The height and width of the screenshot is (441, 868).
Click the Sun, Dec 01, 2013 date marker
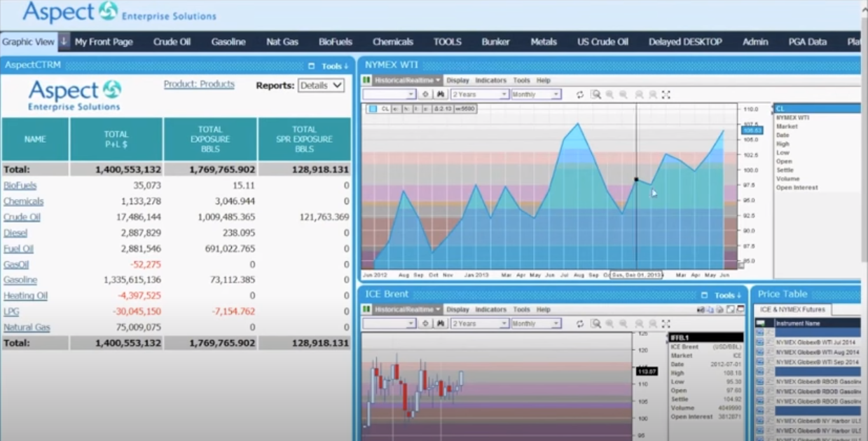[636, 276]
